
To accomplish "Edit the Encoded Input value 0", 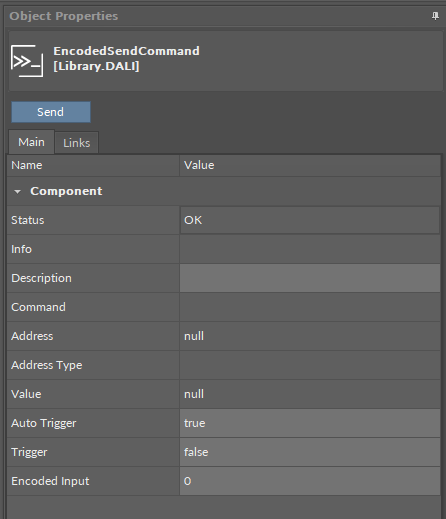I will [x=310, y=481].
